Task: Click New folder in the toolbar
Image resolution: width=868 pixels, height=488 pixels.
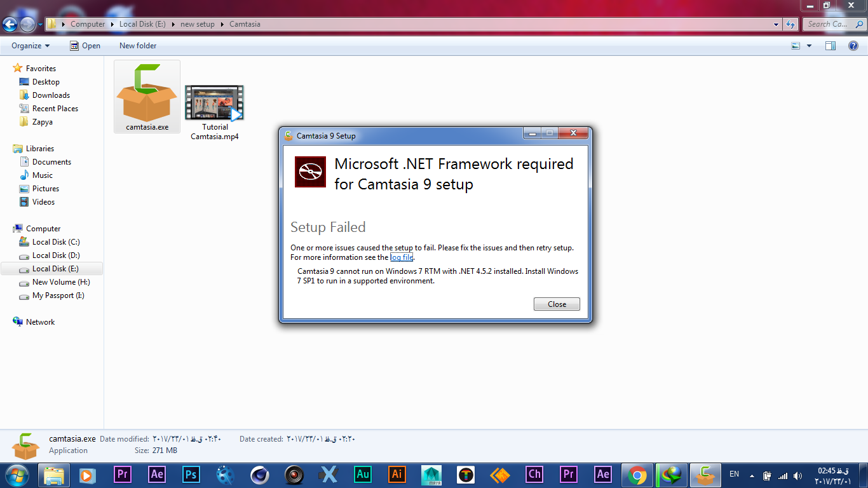Action: point(138,46)
